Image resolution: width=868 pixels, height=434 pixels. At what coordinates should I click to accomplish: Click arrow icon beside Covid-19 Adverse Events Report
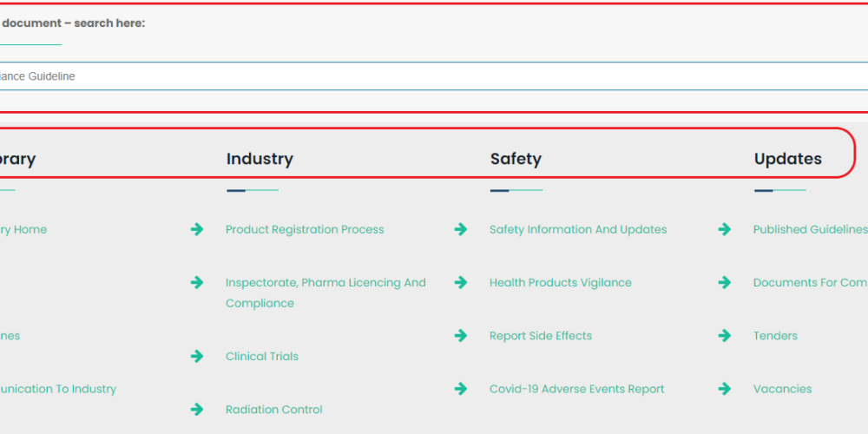coord(461,389)
